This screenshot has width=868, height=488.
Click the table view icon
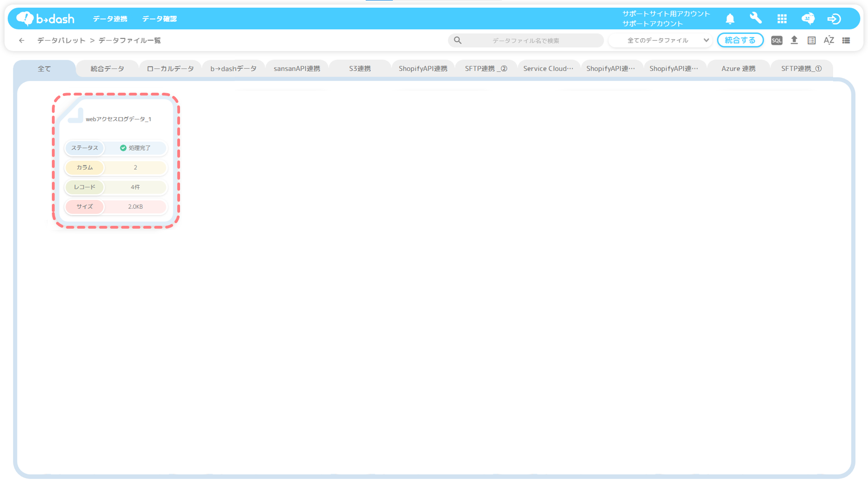click(812, 40)
